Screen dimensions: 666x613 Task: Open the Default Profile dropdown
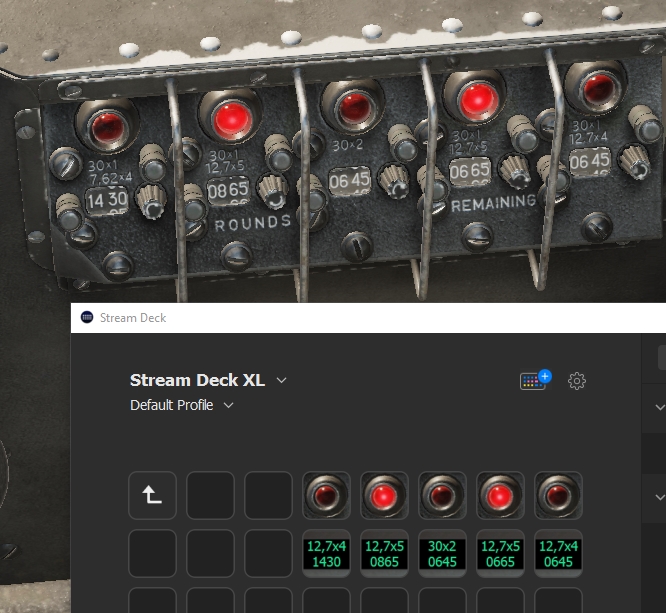point(229,405)
